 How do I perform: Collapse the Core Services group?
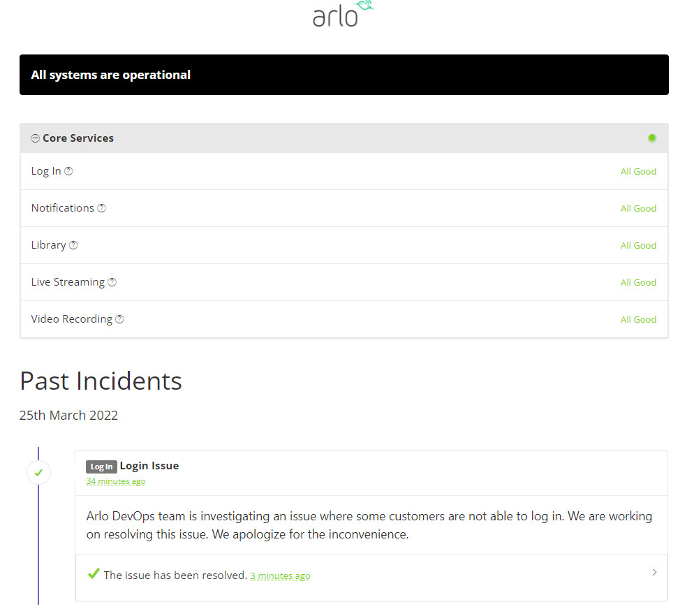coord(36,138)
